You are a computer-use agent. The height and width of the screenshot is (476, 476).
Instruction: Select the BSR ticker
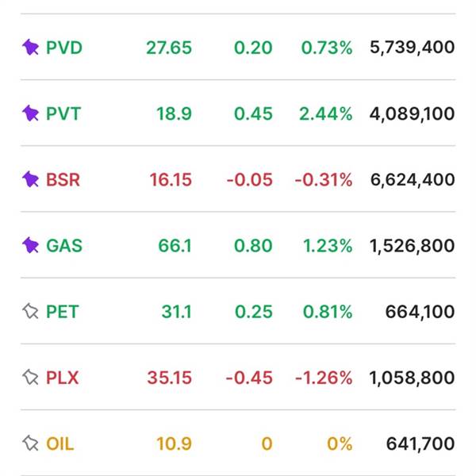63,179
